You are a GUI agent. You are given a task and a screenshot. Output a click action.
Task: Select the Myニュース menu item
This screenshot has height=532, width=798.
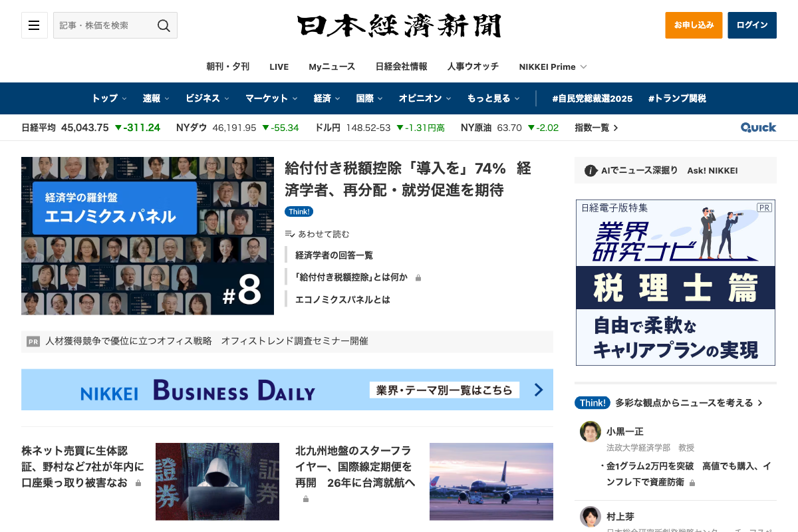click(332, 66)
